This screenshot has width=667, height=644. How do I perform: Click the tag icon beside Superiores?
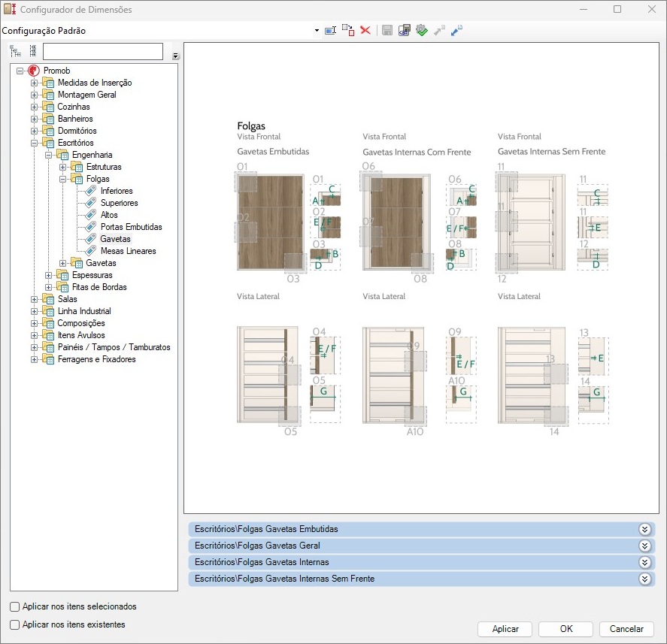pos(90,203)
